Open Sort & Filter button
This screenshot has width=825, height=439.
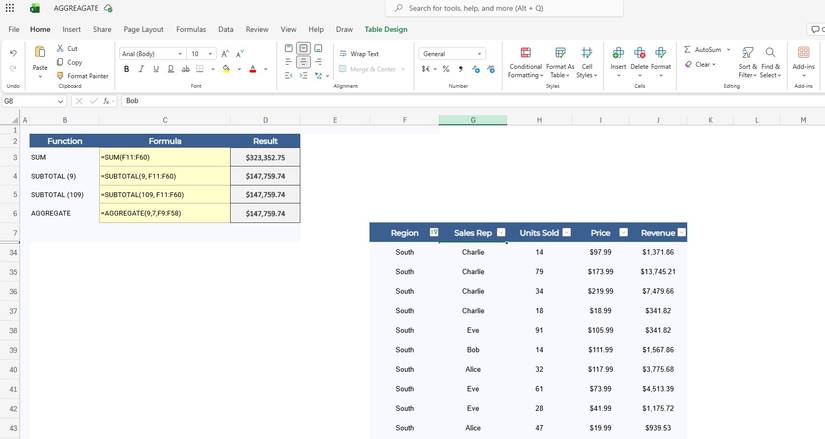pyautogui.click(x=748, y=63)
